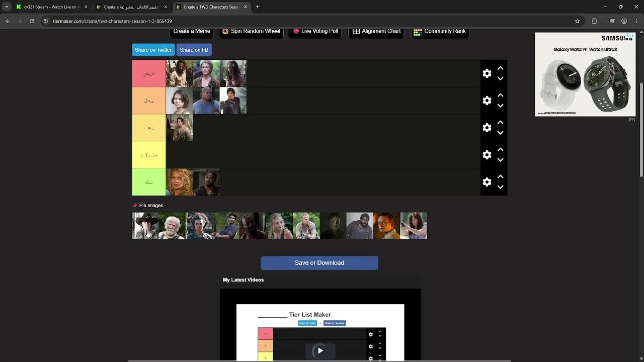644x362 pixels.
Task: Click Save or Download
Action: pos(319,263)
